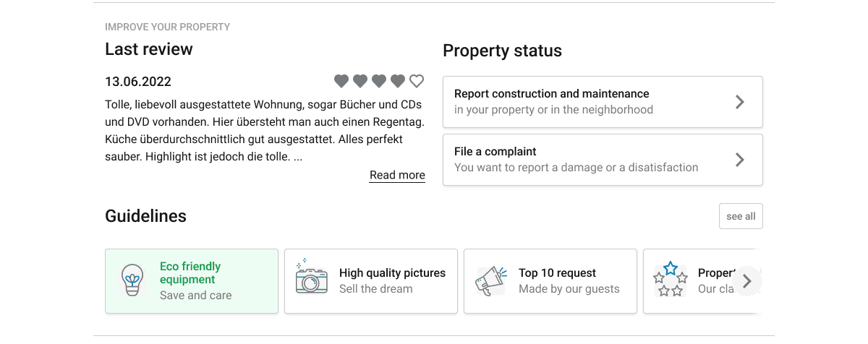Select the review date 13.06.2022

(x=138, y=82)
